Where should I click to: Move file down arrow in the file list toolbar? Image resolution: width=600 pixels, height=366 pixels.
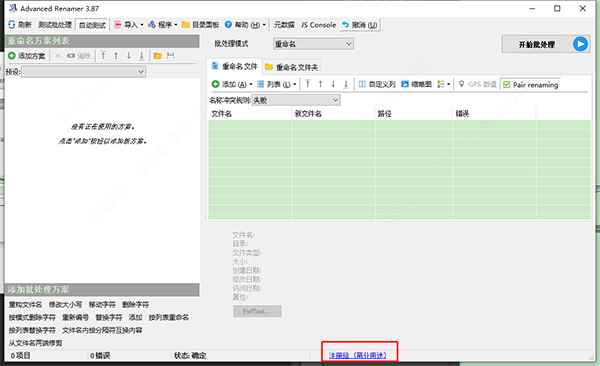click(333, 84)
